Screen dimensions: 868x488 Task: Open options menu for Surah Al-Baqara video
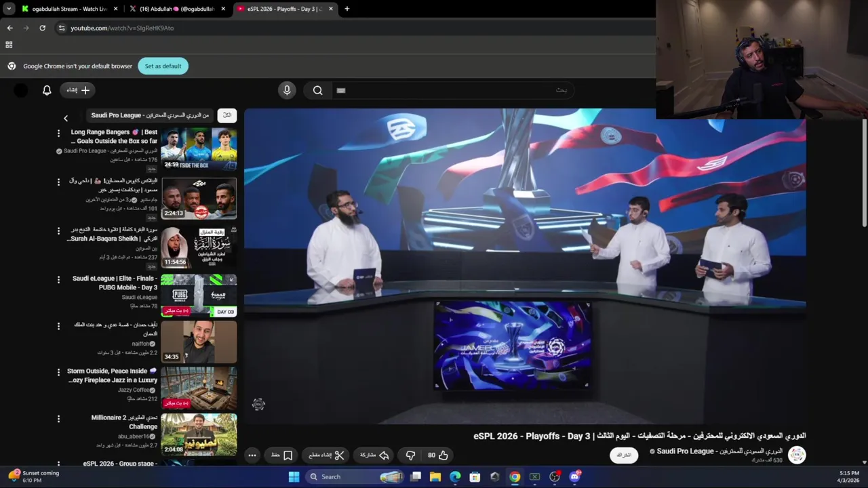coord(58,231)
